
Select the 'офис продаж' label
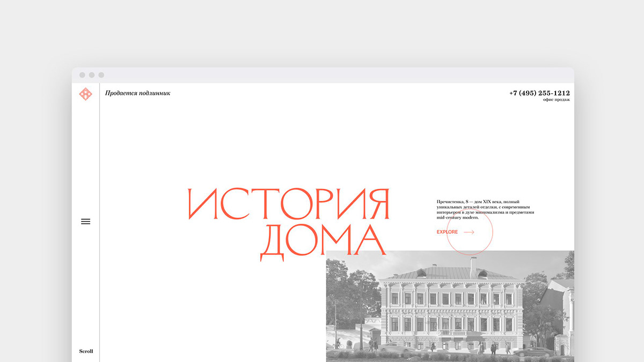click(556, 100)
